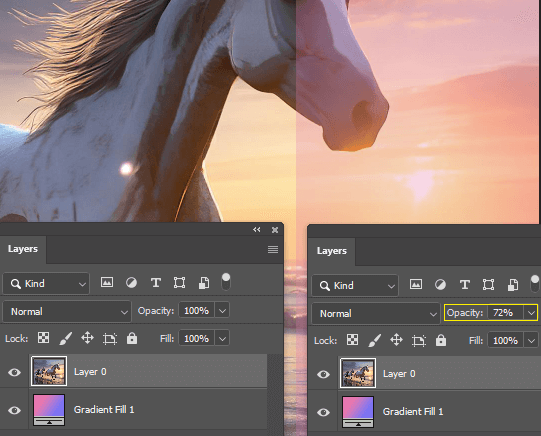Click adjustment layer filter icon in left panel

(x=131, y=283)
